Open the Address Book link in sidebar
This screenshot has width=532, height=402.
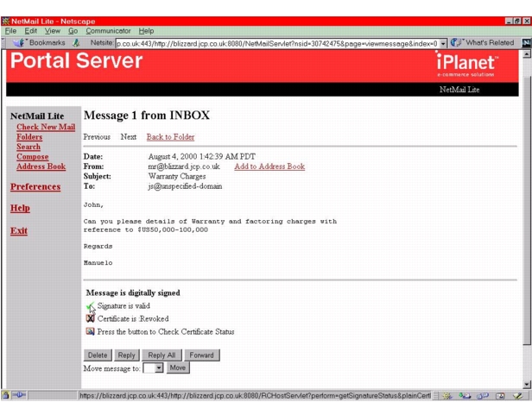coord(41,166)
